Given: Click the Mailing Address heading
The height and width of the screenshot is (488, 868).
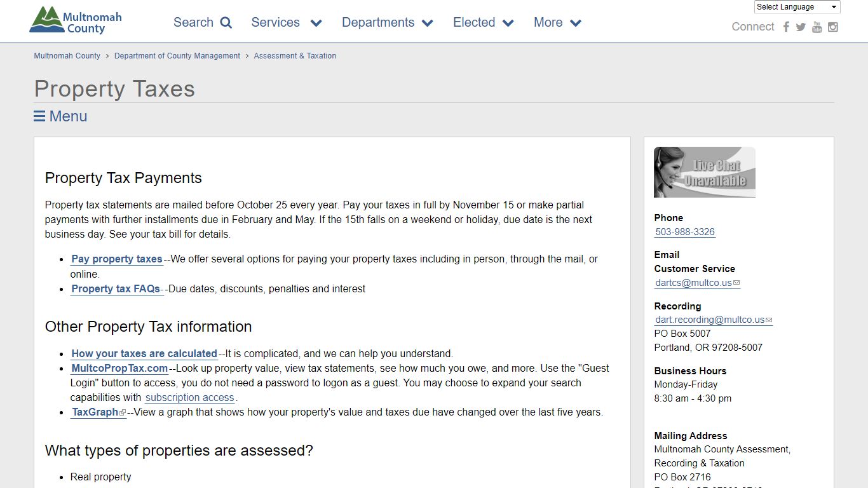Looking at the screenshot, I should click(691, 436).
